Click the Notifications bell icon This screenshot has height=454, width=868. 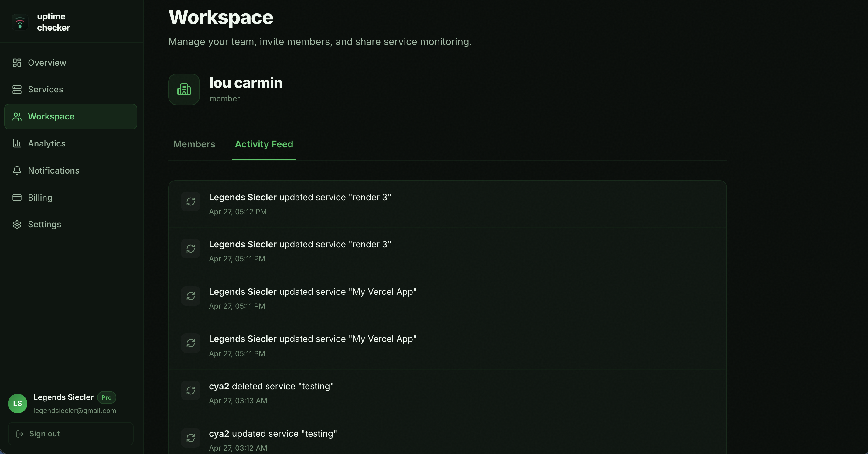(17, 170)
